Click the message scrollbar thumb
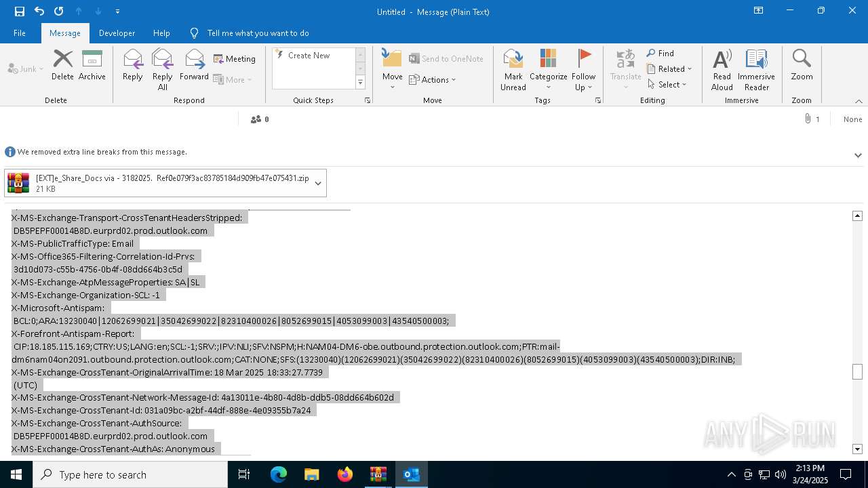The height and width of the screenshot is (488, 868). tap(857, 371)
